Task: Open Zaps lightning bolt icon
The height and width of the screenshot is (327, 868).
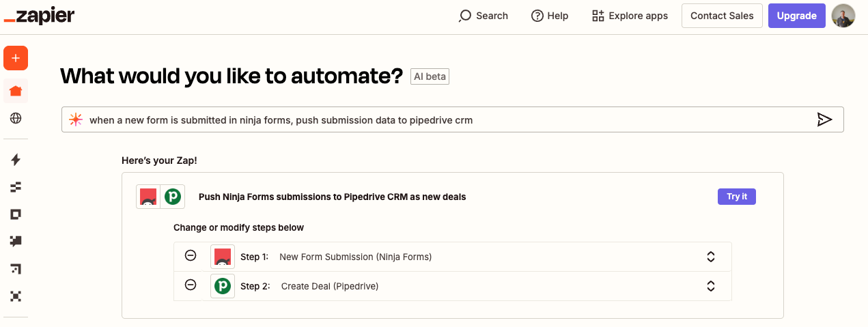Action: pos(16,160)
